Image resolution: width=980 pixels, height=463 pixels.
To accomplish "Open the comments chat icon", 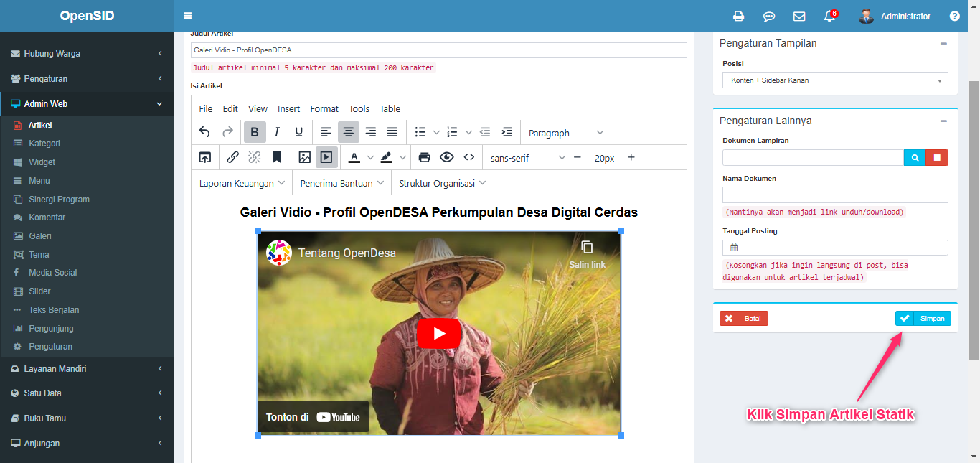I will click(769, 16).
